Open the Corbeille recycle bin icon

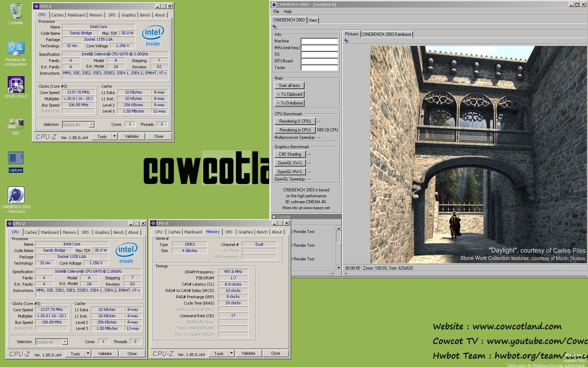click(x=16, y=14)
